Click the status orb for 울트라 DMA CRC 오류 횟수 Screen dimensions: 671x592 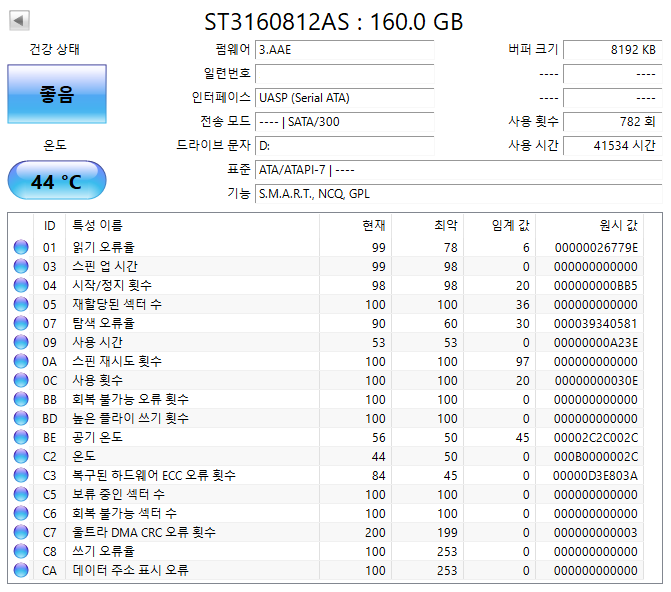coord(21,533)
